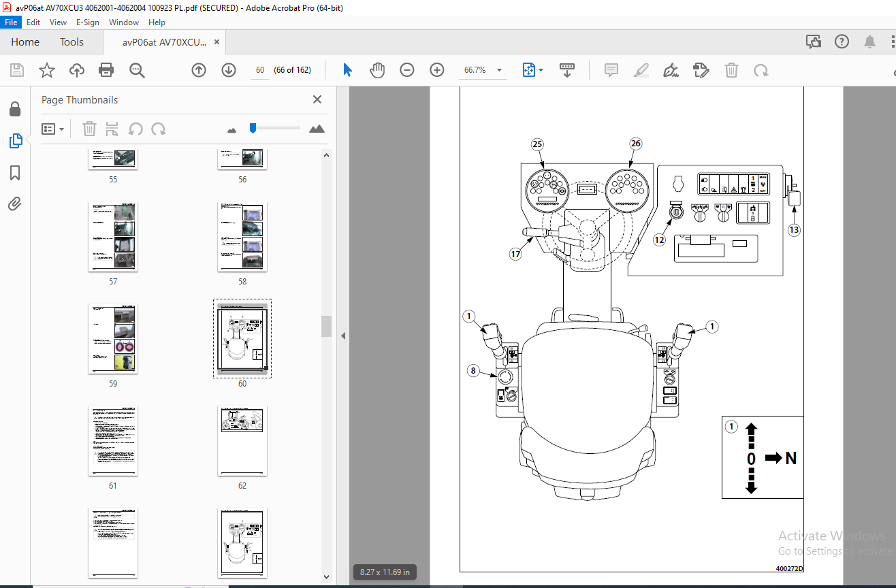Open the View menu
The width and height of the screenshot is (896, 588).
(58, 22)
